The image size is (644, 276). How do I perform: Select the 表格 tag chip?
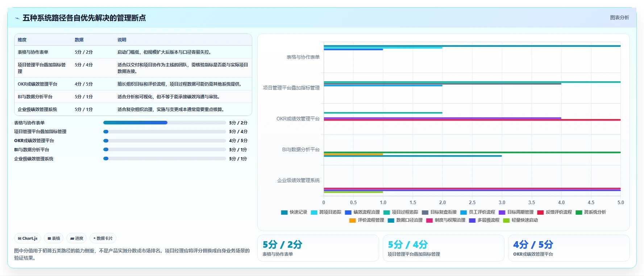pos(54,238)
